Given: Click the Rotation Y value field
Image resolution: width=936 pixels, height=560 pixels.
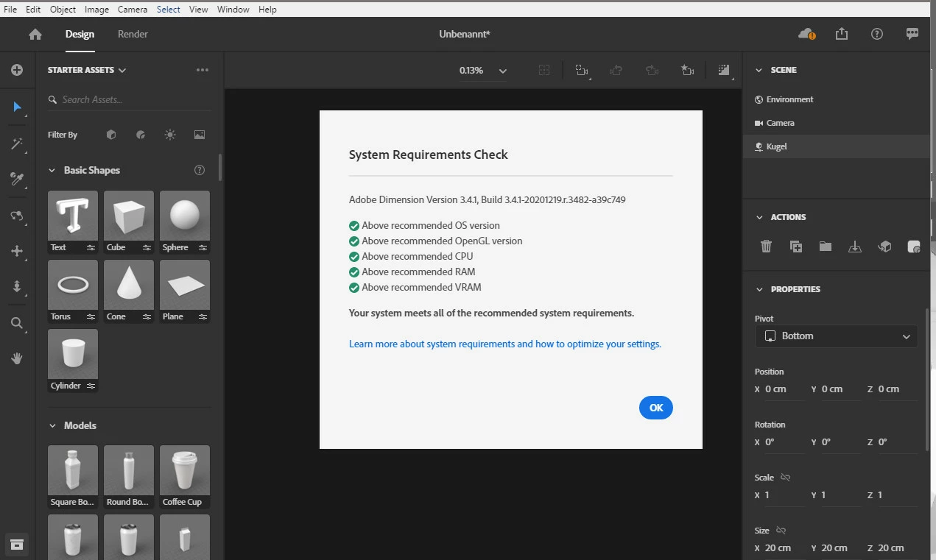Looking at the screenshot, I should 840,442.
